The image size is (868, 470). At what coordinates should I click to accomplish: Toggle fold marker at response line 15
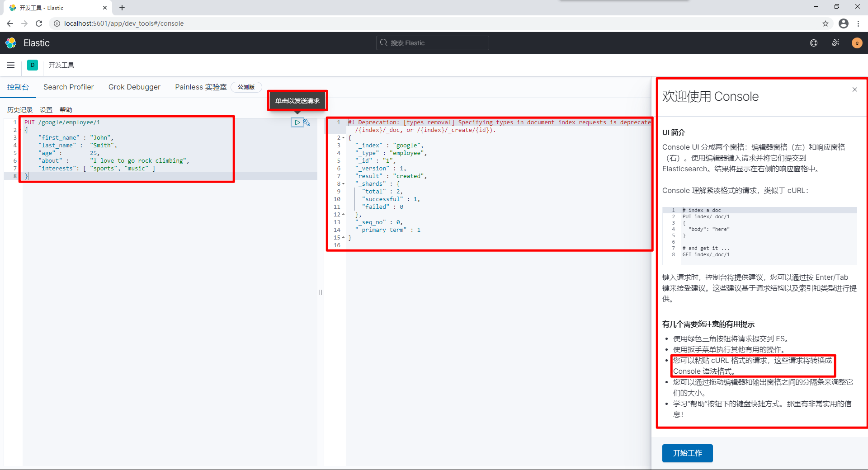[344, 238]
